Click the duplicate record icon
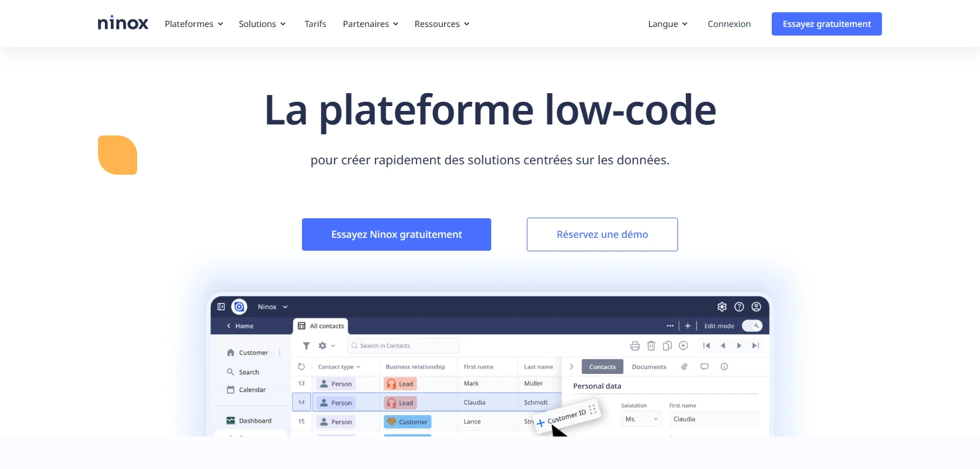This screenshot has width=980, height=469. pyautogui.click(x=667, y=346)
